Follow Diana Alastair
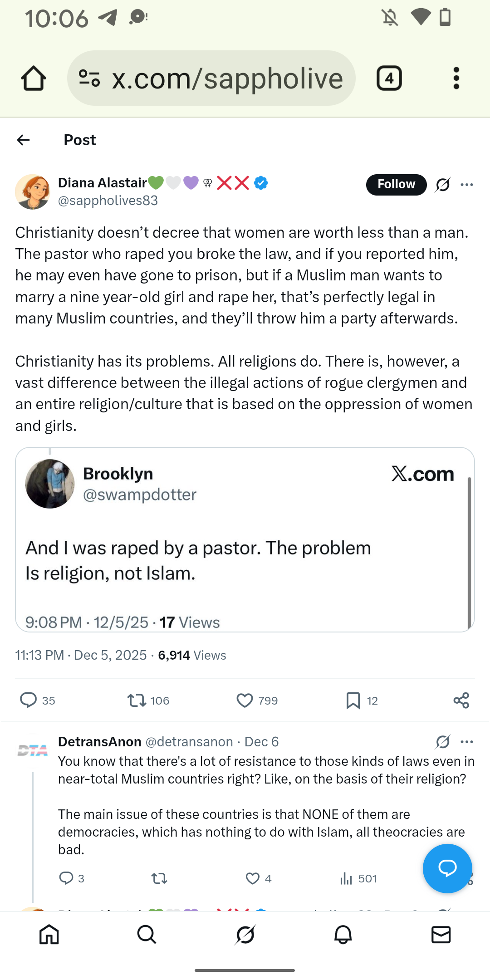The image size is (490, 980). 396,185
